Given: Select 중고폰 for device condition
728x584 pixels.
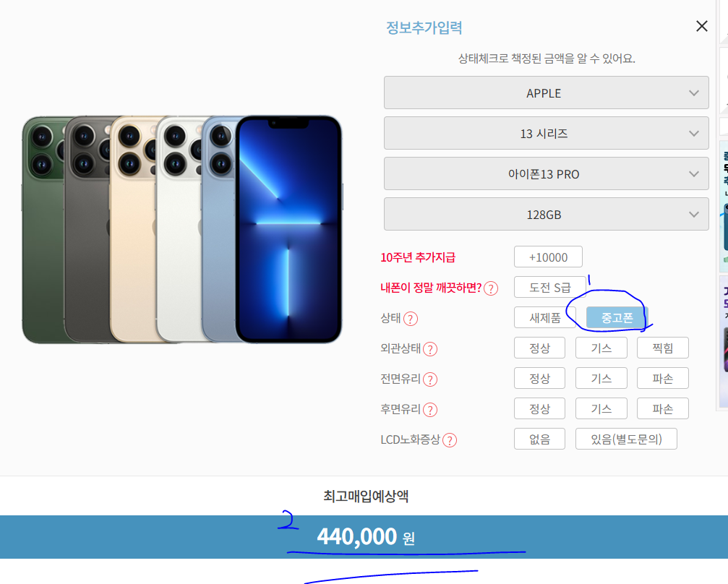Looking at the screenshot, I should point(617,317).
